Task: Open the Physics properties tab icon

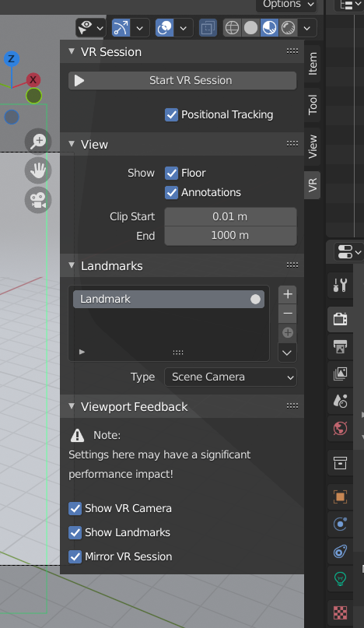Action: pos(341,524)
